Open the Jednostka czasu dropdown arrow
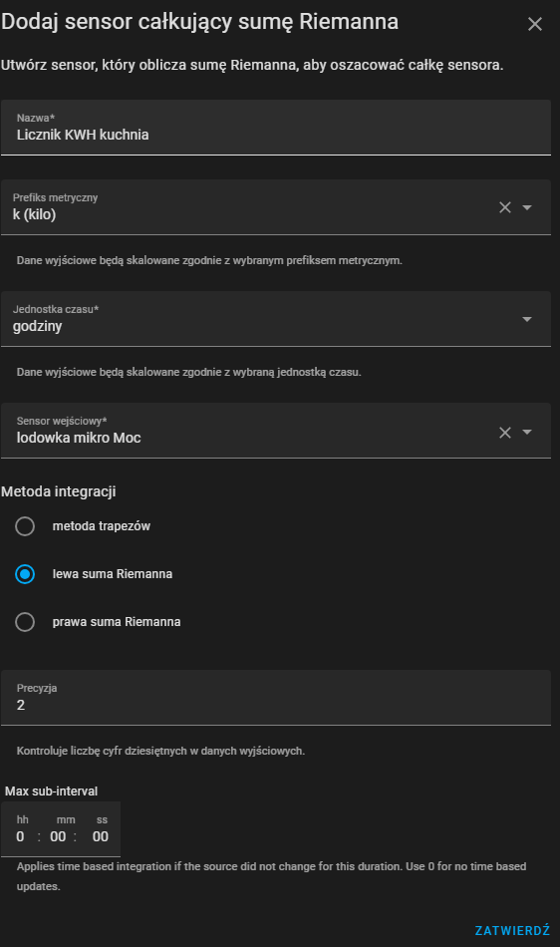The width and height of the screenshot is (560, 947). 527,319
